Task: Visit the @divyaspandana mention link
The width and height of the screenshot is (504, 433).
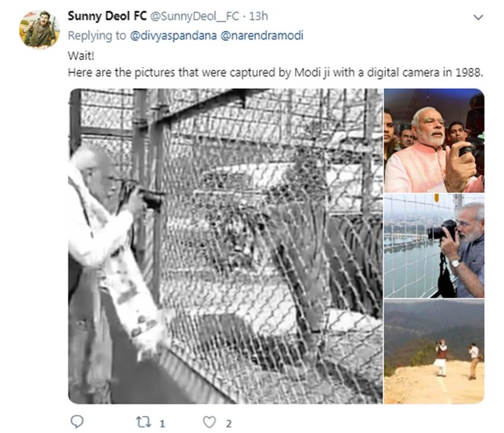Action: coord(174,36)
